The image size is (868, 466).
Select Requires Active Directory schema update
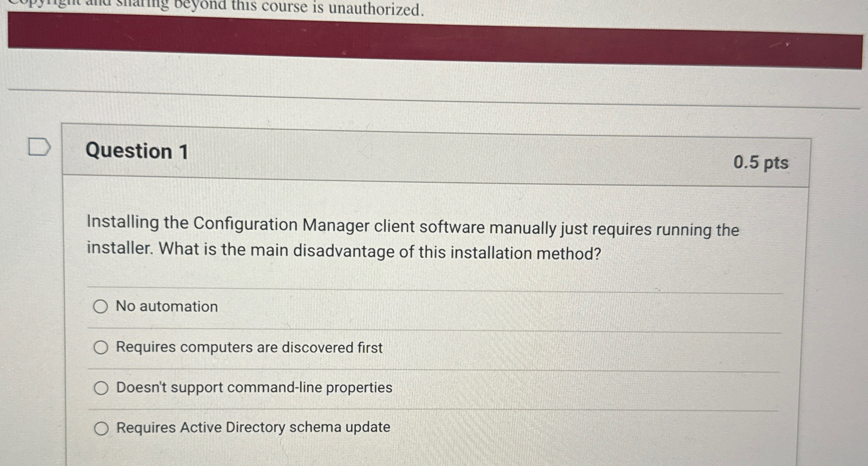pyautogui.click(x=101, y=428)
